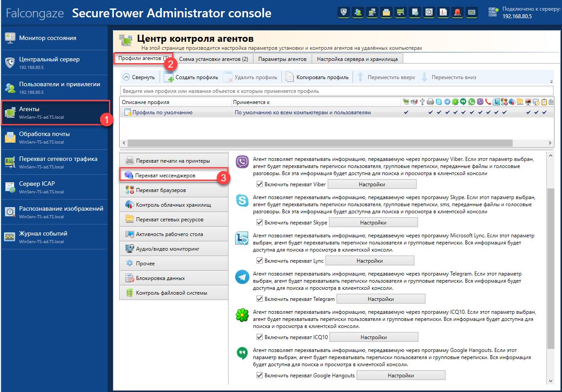The width and height of the screenshot is (562, 392).
Task: Uncheck the Viber interception checkbox
Action: pos(260,184)
